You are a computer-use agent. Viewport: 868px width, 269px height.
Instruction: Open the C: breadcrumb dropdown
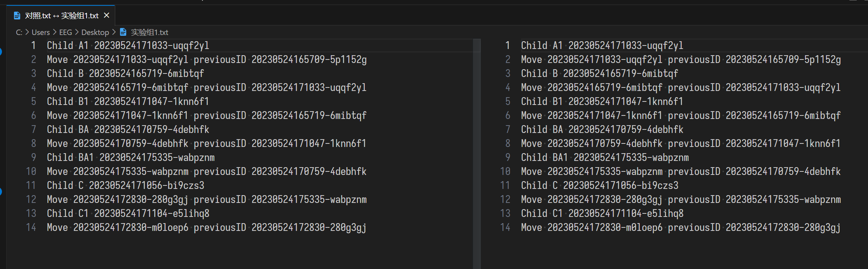pos(19,32)
